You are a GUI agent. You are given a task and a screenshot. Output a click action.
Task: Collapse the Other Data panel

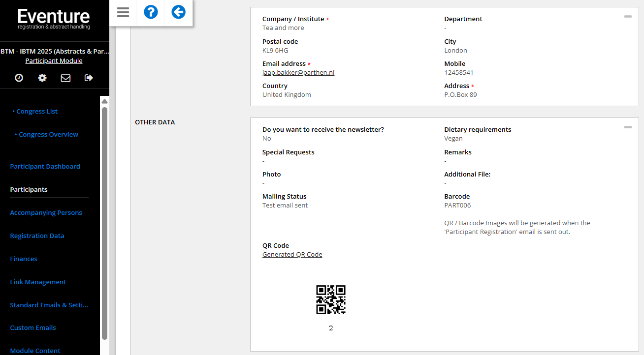point(628,127)
